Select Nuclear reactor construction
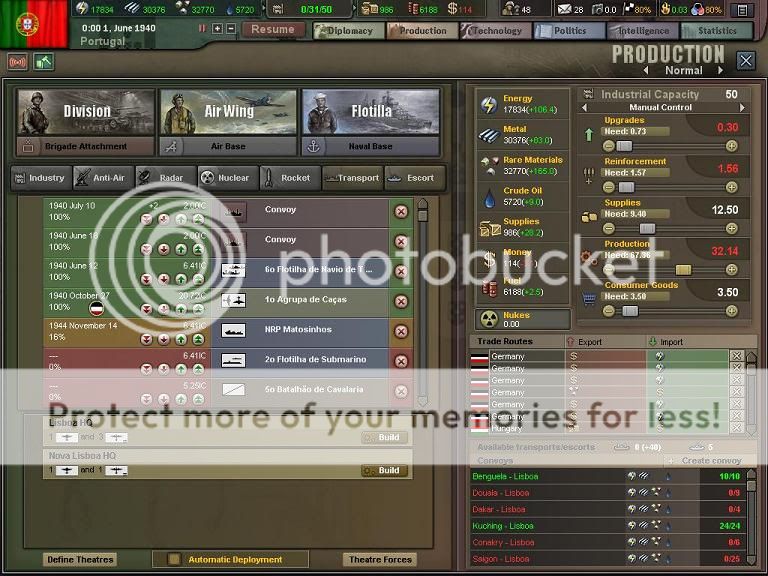 click(225, 178)
